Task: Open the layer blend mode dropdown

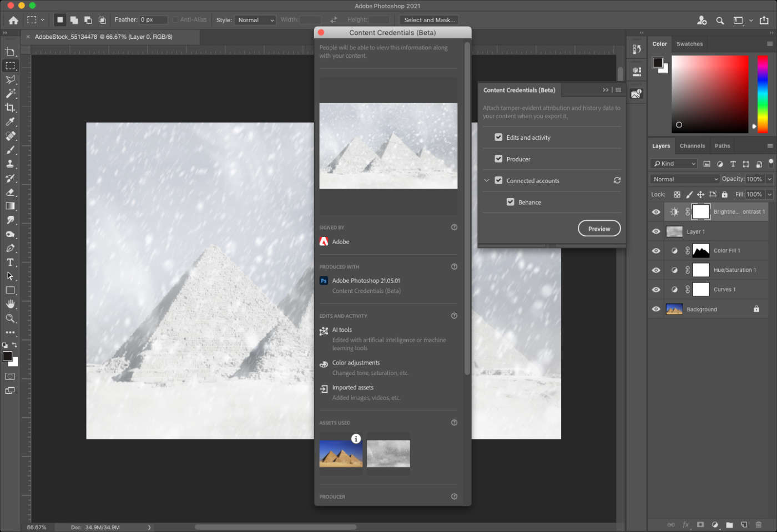Action: [684, 179]
